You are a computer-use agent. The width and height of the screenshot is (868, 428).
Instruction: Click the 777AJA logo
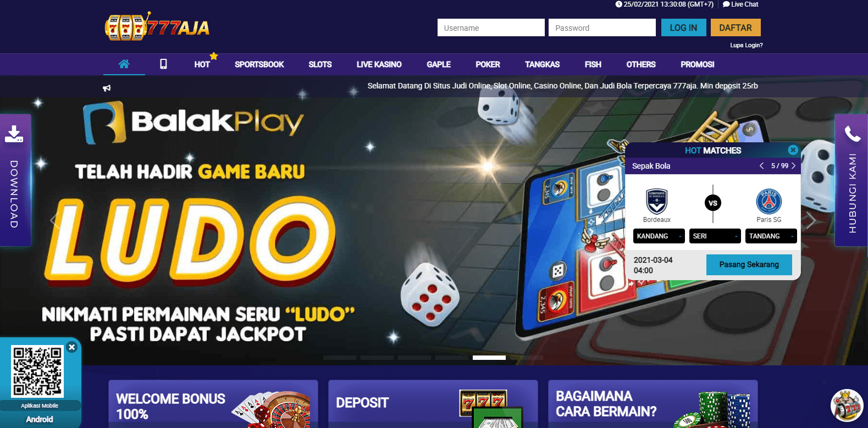click(x=157, y=26)
